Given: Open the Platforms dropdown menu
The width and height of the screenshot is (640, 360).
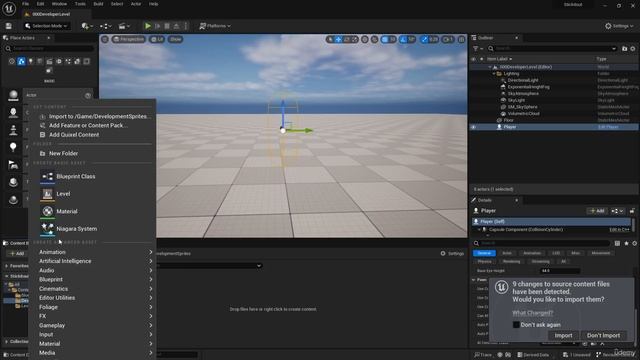Looking at the screenshot, I should (x=215, y=26).
